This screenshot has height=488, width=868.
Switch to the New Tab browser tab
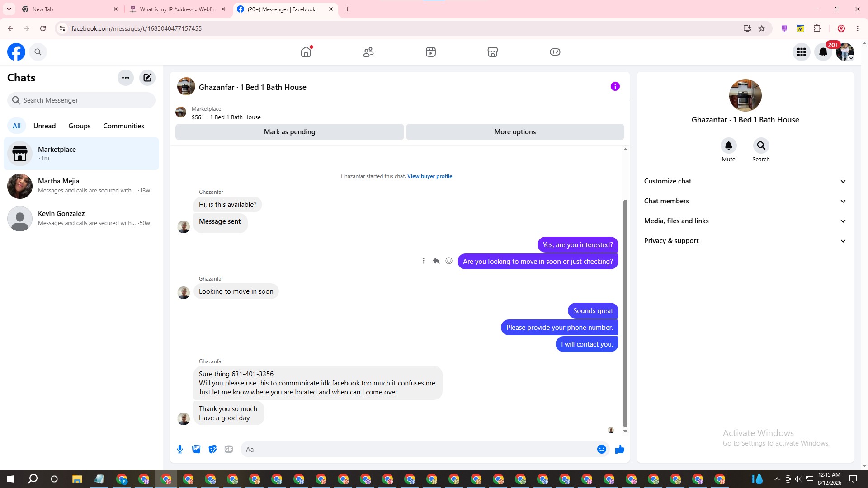69,9
